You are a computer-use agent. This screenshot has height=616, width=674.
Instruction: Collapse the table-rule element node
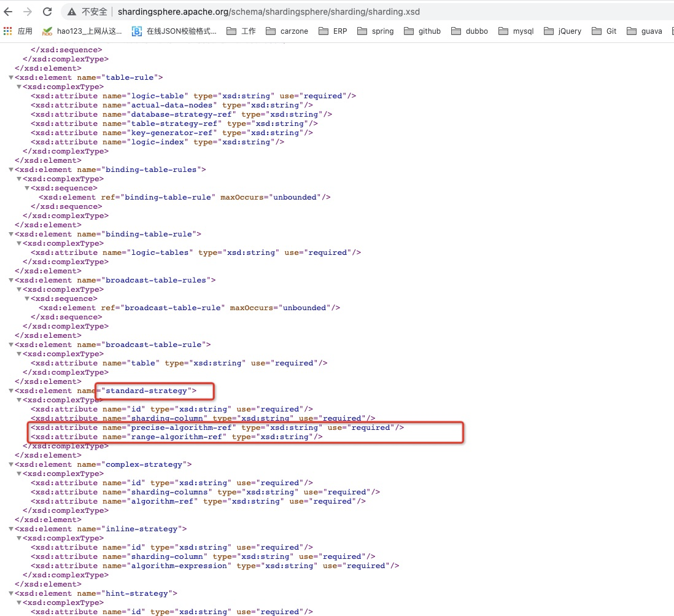11,77
